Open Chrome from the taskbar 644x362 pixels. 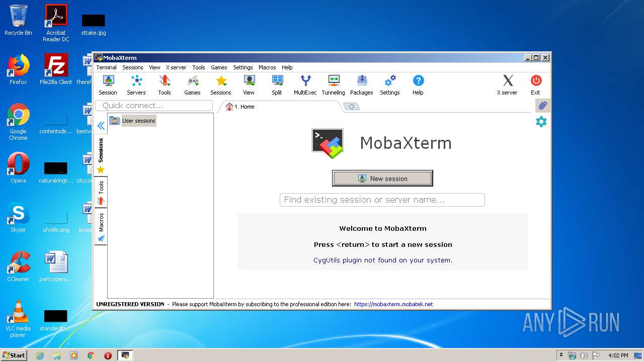point(91,355)
